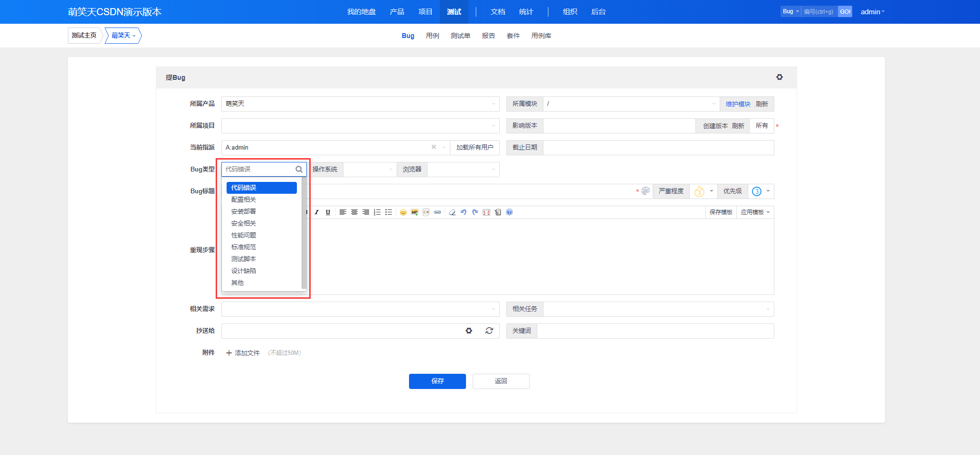The width and height of the screenshot is (980, 455).
Task: Select 测试脚本 bug type option
Action: tap(262, 259)
